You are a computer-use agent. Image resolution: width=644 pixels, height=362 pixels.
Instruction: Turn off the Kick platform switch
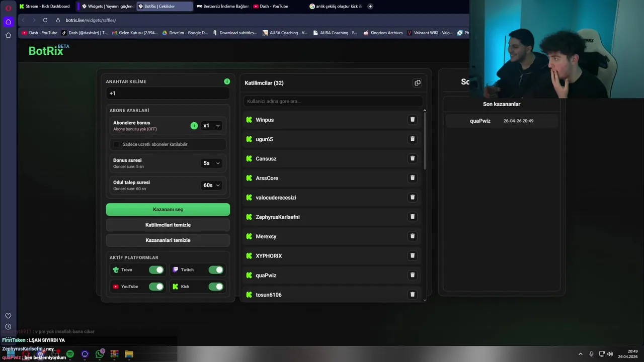coord(216,287)
